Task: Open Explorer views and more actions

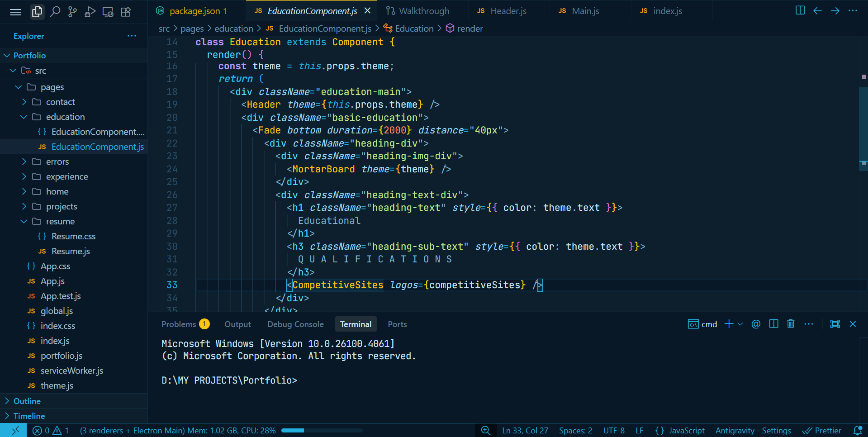Action: [132, 36]
